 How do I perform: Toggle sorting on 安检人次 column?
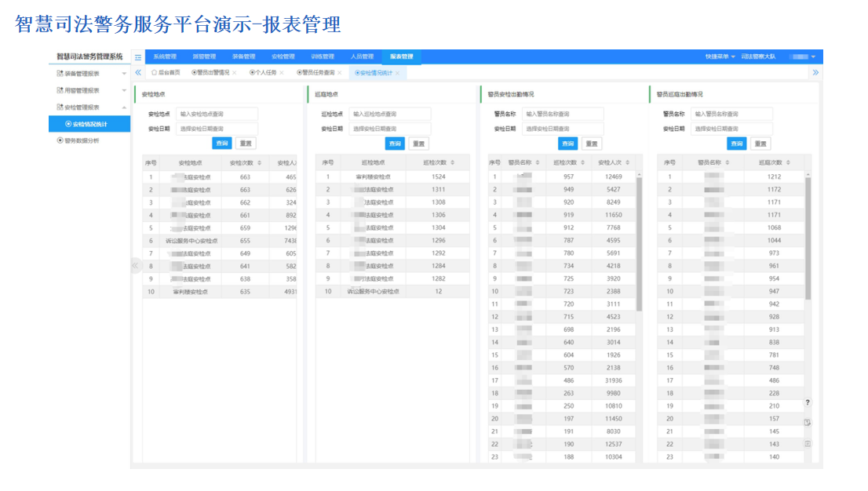point(627,163)
